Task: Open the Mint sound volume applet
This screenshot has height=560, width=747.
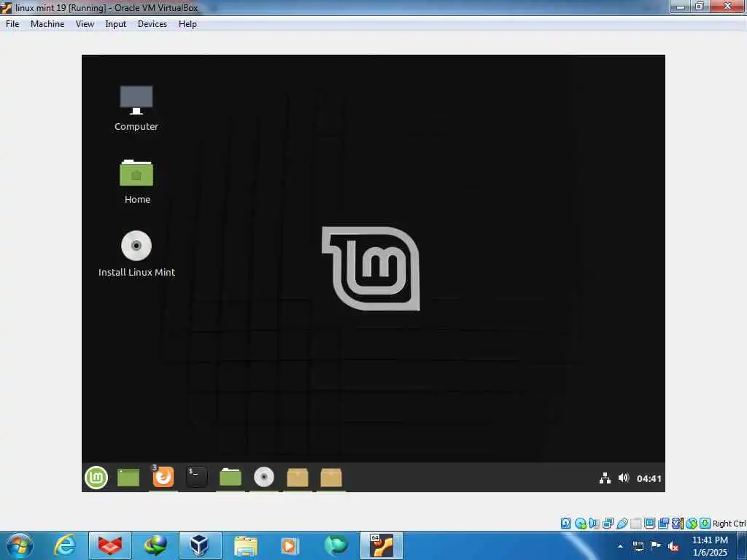Action: 624,478
